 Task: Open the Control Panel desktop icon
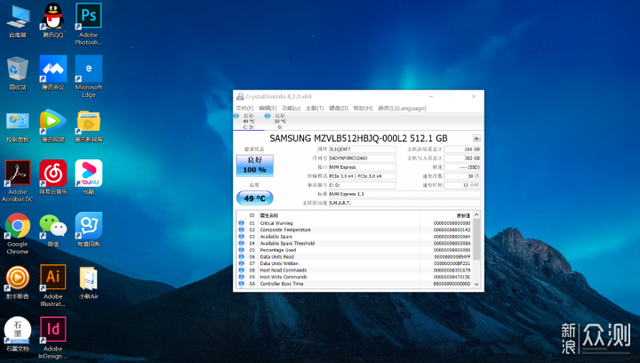18,121
